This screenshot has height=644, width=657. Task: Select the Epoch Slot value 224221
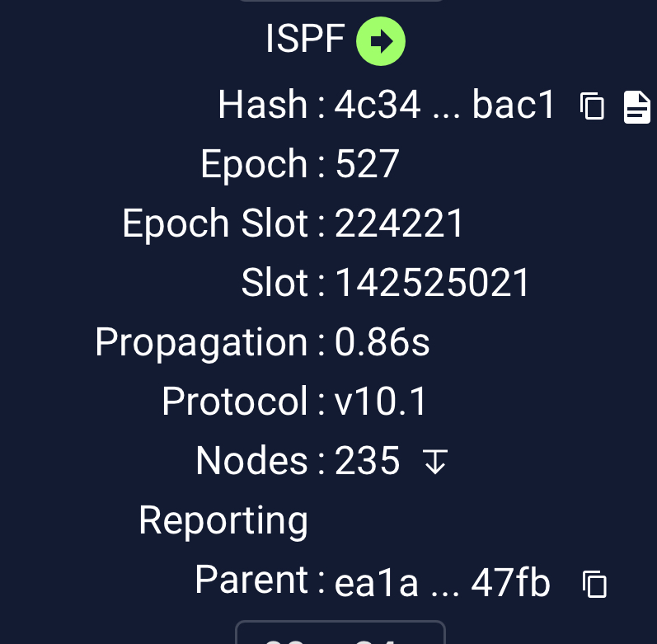pos(400,224)
